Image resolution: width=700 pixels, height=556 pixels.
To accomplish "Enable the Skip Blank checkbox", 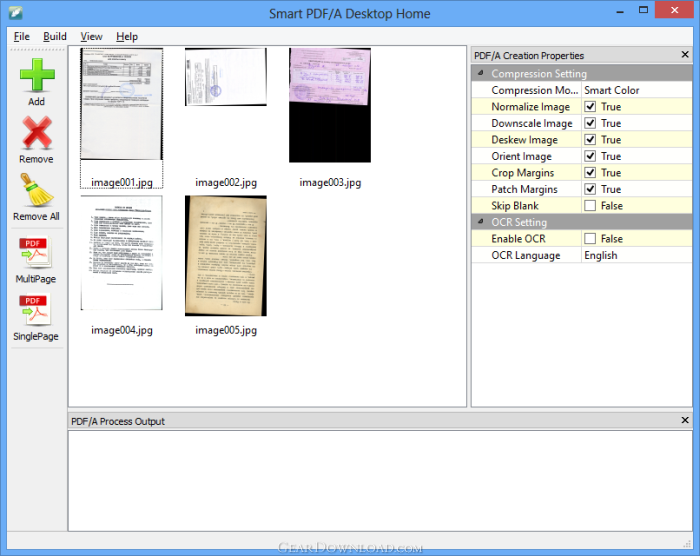I will tap(590, 206).
